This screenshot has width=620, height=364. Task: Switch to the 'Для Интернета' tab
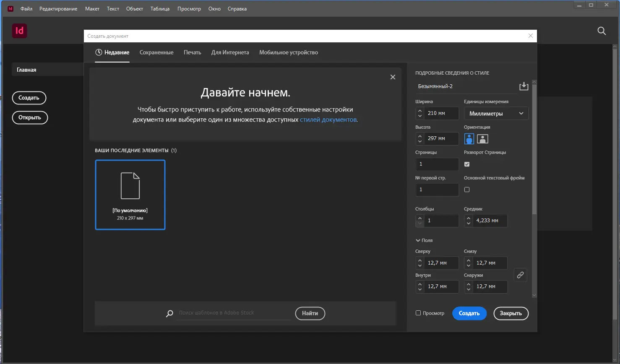[x=230, y=52]
